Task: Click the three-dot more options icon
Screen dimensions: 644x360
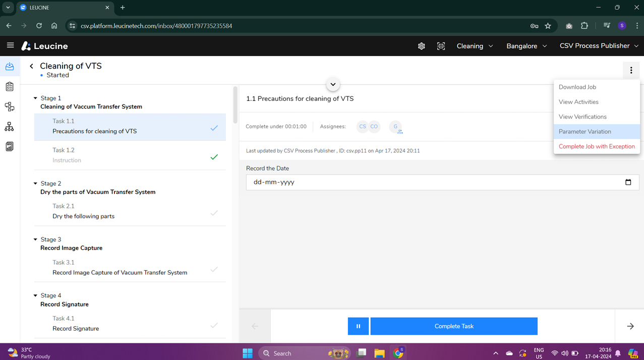Action: coord(631,71)
